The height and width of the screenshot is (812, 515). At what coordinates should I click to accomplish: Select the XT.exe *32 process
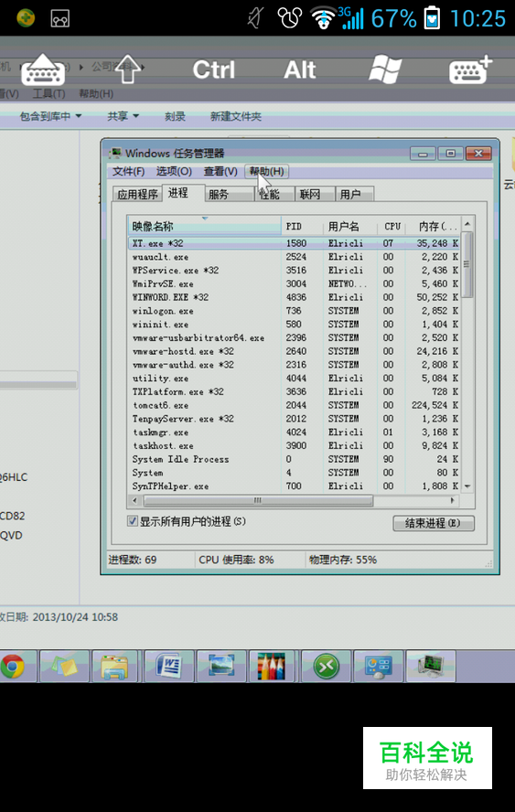click(294, 243)
